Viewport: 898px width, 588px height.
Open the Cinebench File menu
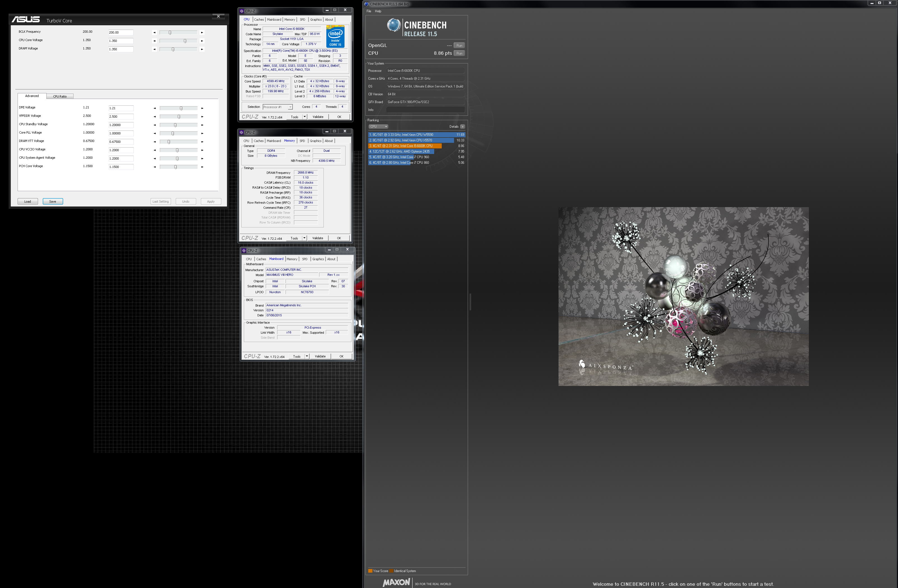tap(369, 11)
